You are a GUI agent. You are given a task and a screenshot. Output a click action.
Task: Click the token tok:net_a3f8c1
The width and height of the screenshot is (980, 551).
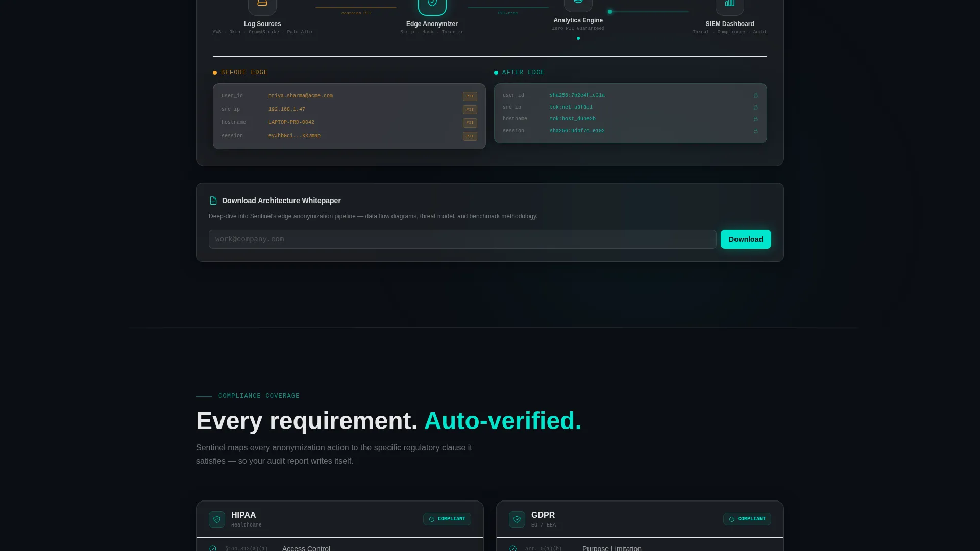pos(571,107)
